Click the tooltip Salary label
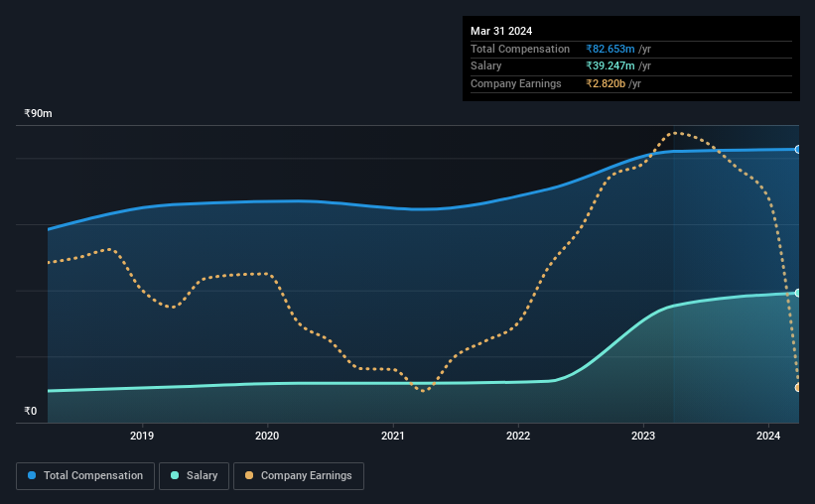Viewport: 815px width, 504px height. click(486, 66)
